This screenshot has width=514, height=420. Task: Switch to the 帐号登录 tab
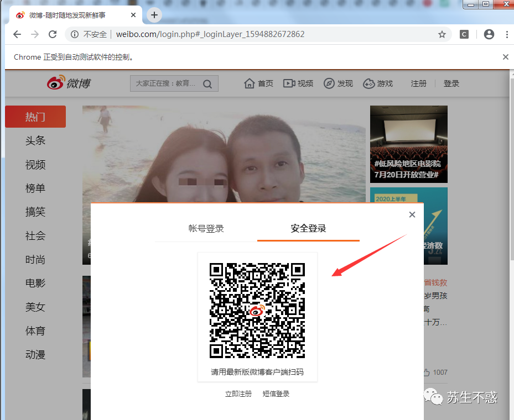tap(206, 228)
